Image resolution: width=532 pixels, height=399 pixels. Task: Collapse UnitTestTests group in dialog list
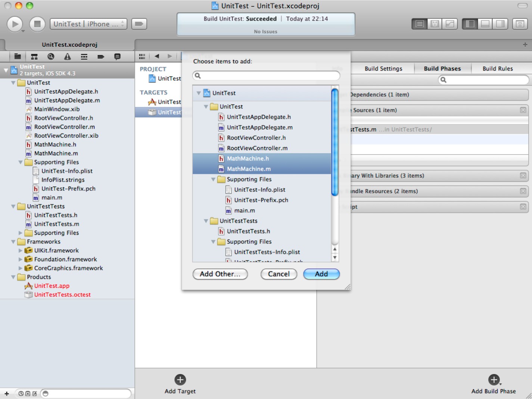pyautogui.click(x=206, y=221)
